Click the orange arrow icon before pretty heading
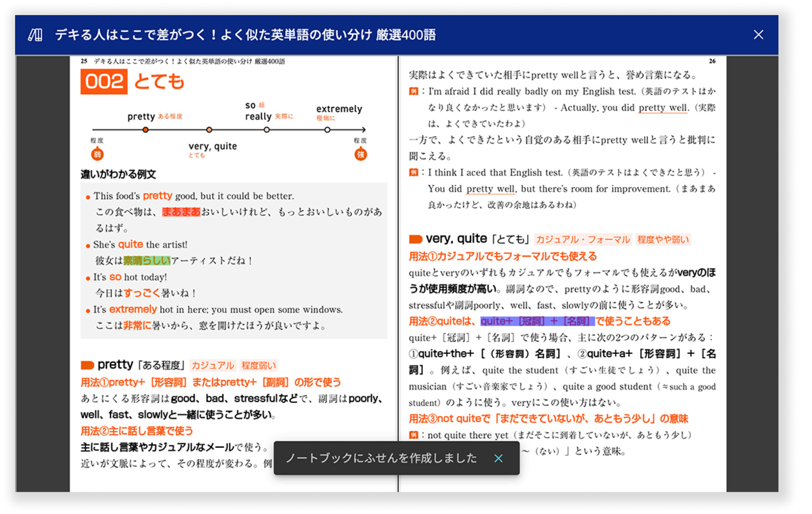This screenshot has height=514, width=812. [88, 365]
